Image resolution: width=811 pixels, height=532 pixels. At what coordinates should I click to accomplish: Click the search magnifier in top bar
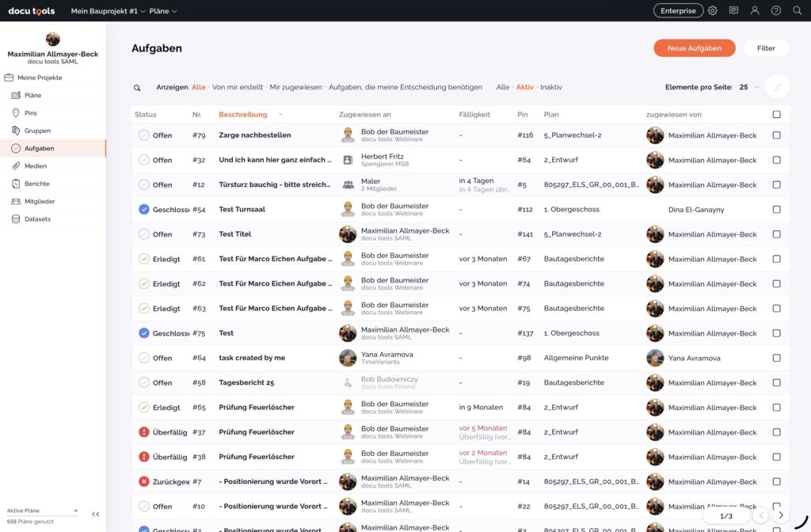pyautogui.click(x=797, y=10)
